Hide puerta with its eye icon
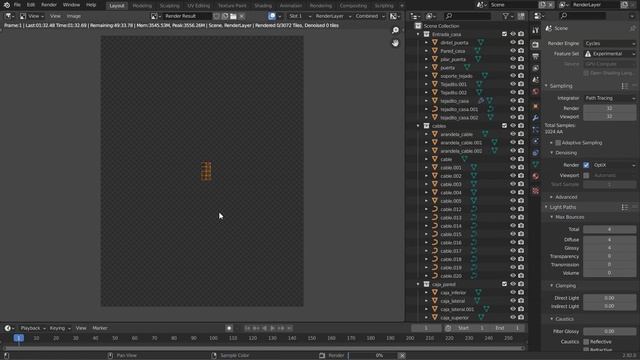The image size is (640, 360). pos(513,67)
